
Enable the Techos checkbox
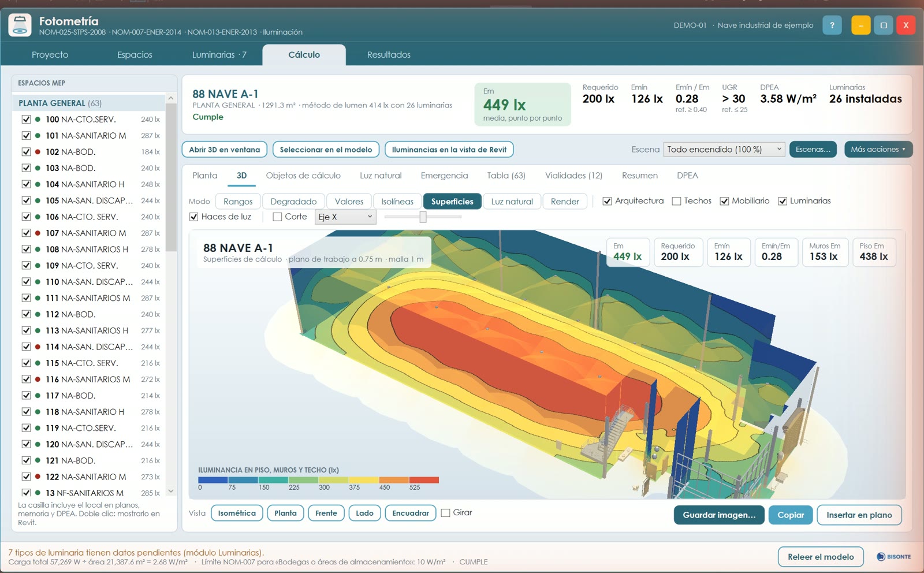tap(676, 201)
